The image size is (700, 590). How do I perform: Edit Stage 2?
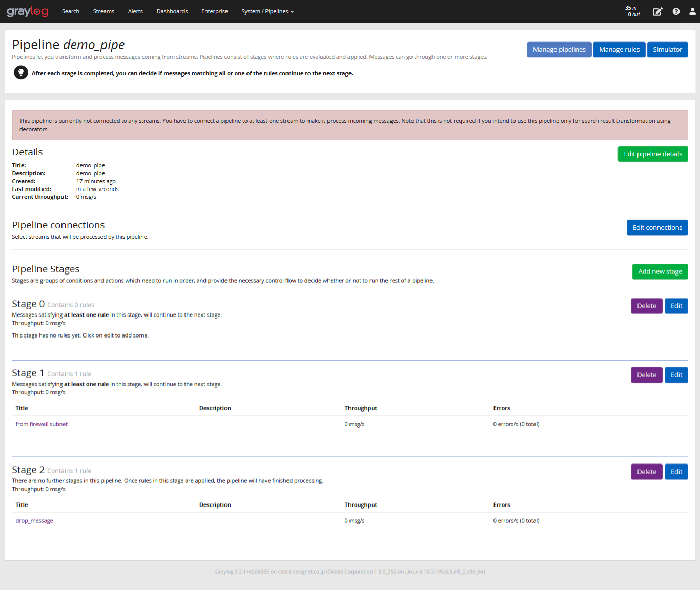click(676, 472)
